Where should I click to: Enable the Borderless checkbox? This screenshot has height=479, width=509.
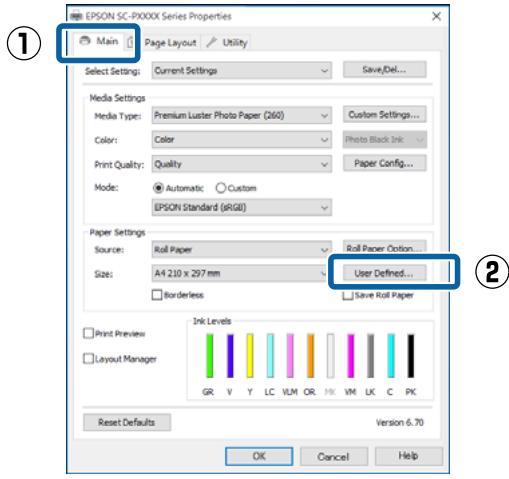pyautogui.click(x=157, y=295)
